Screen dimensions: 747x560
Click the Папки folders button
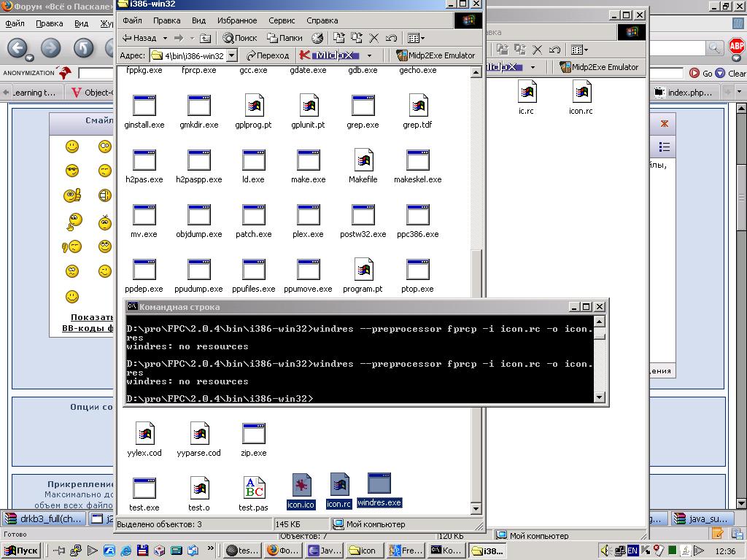pos(285,38)
